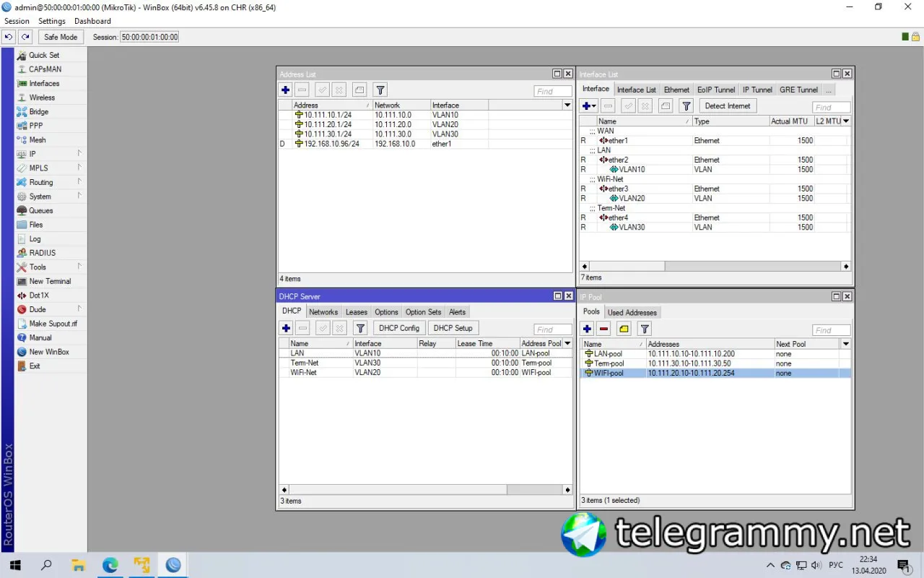Click Lease Time column header
Screen dimensions: 924x578
(x=487, y=344)
